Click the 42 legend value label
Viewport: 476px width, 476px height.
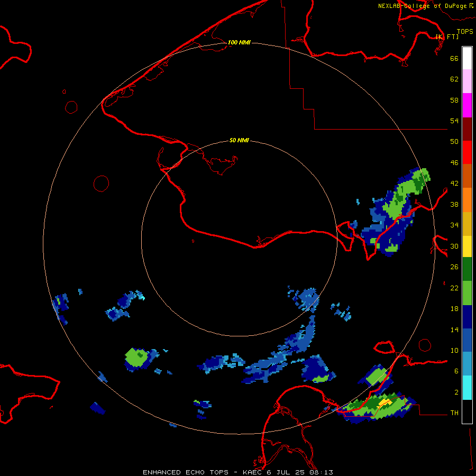click(454, 184)
